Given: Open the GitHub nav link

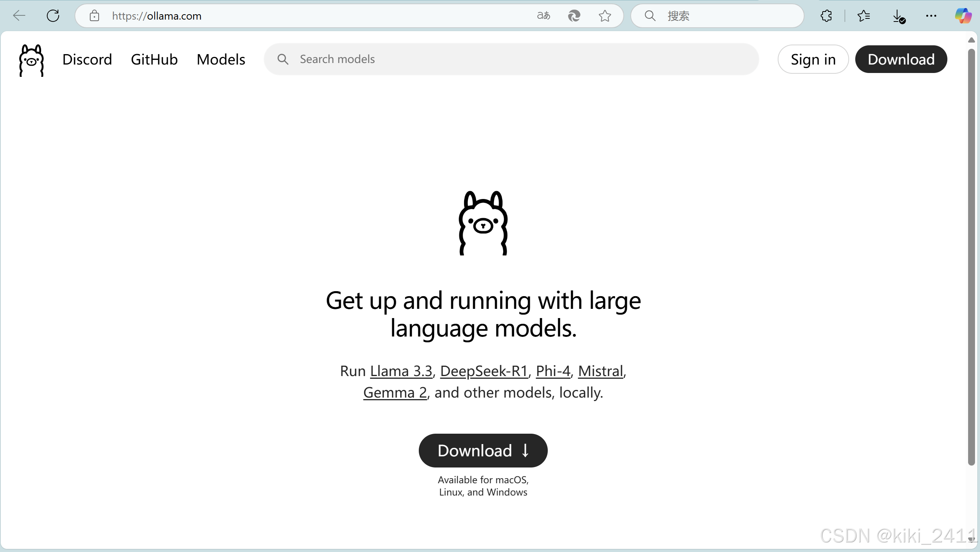Looking at the screenshot, I should pyautogui.click(x=154, y=60).
